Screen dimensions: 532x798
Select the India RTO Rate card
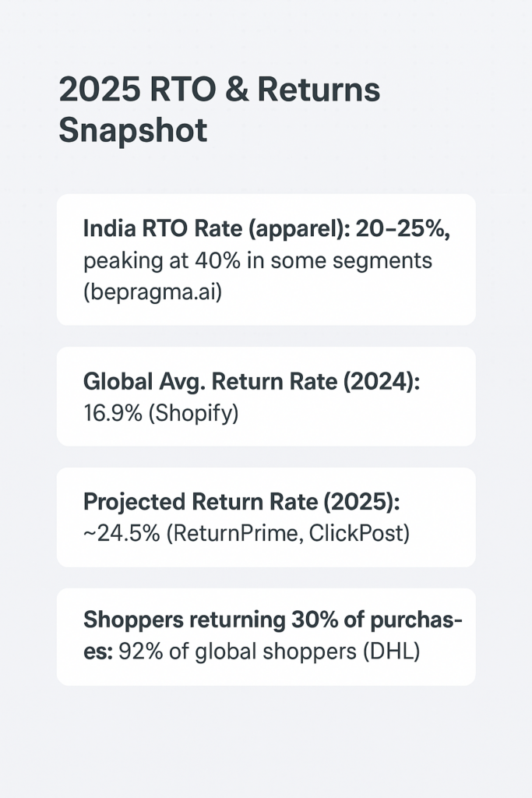266,260
